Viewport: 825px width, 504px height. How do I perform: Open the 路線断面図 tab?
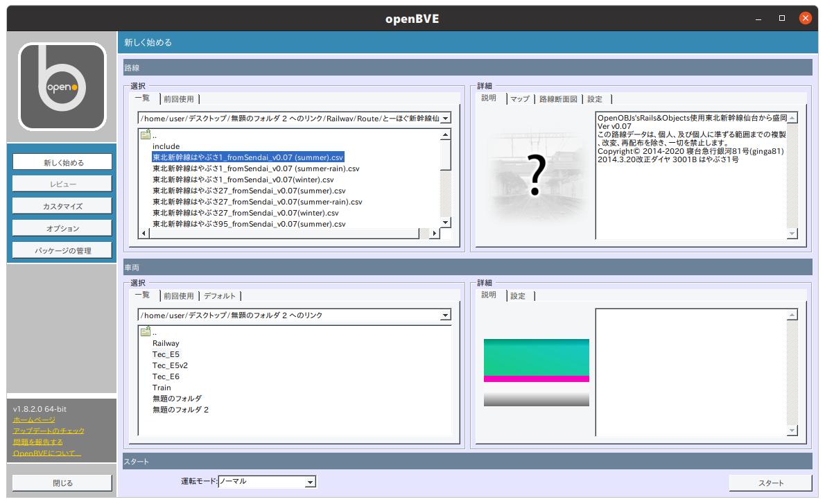558,99
